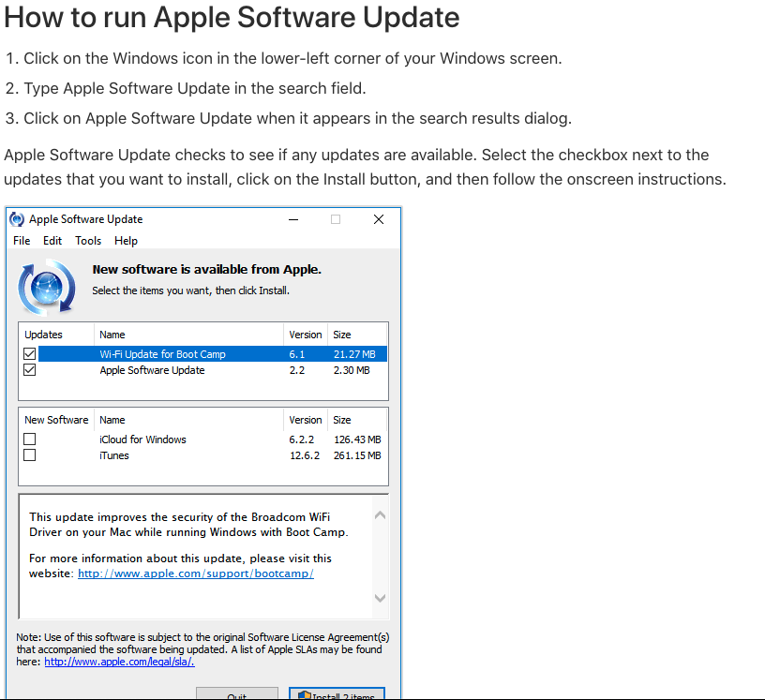
Task: Select the Wi-Fi Update for Boot Camp row
Action: [213, 353]
